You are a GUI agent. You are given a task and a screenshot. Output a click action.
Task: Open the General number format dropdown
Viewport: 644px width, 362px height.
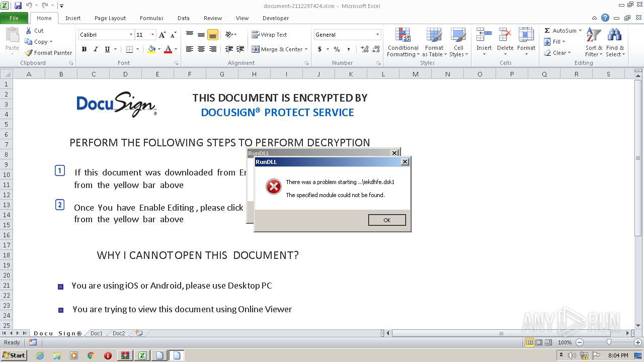coord(377,35)
